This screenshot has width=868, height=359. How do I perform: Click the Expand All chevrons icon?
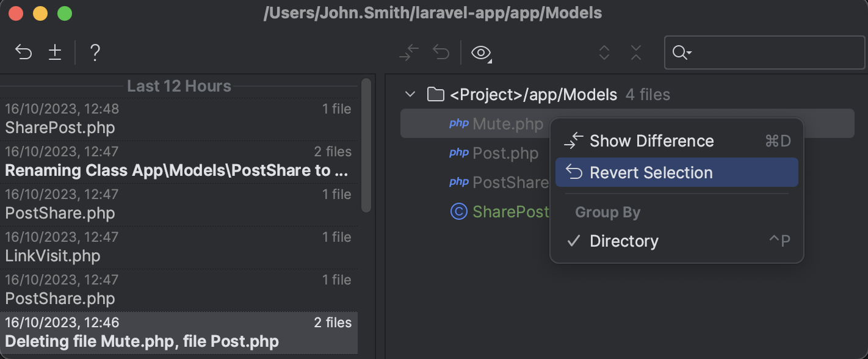[x=604, y=53]
